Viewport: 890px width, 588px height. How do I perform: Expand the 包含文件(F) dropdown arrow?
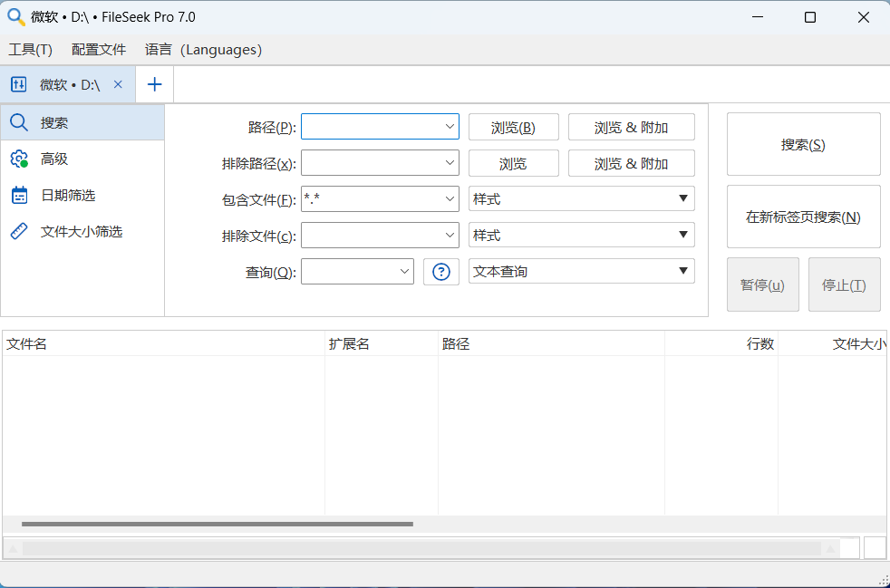(x=450, y=199)
